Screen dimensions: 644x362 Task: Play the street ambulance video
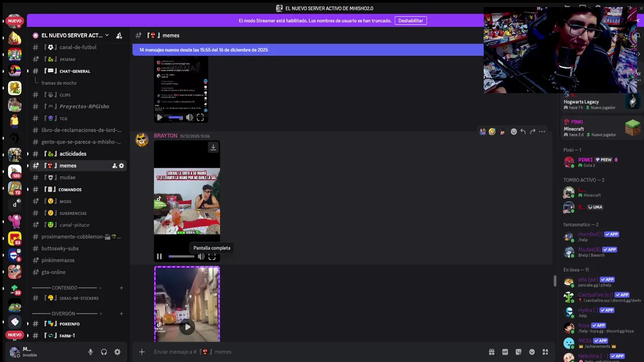click(187, 327)
